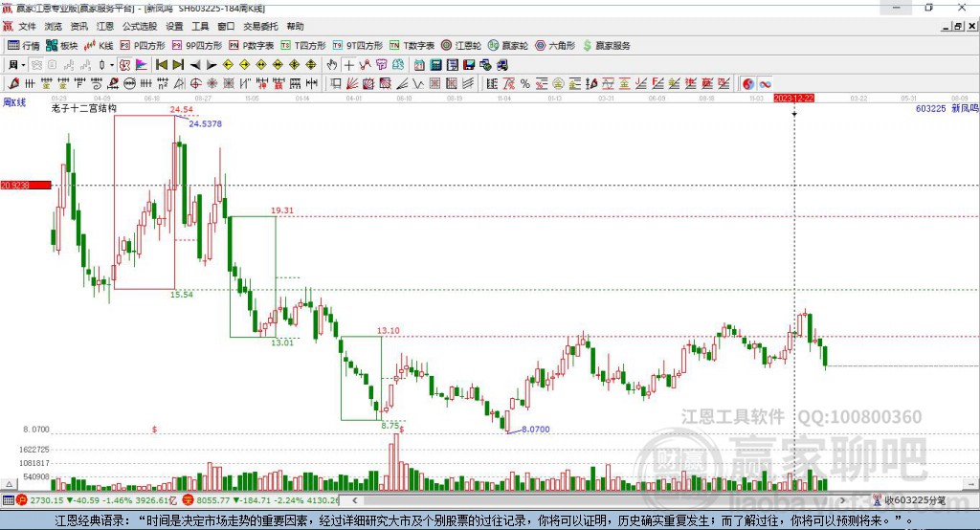
Task: Open the 赢家轮 tool
Action: click(508, 46)
